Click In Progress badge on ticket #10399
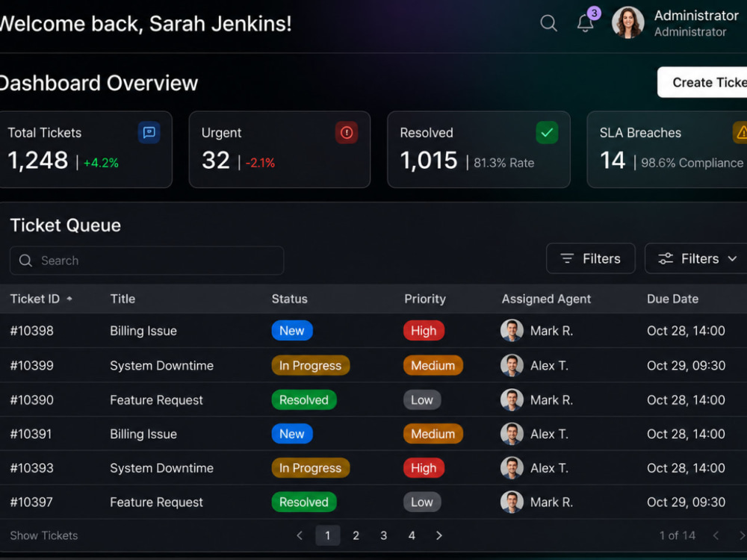Screen dimensions: 747x560 pyautogui.click(x=311, y=365)
